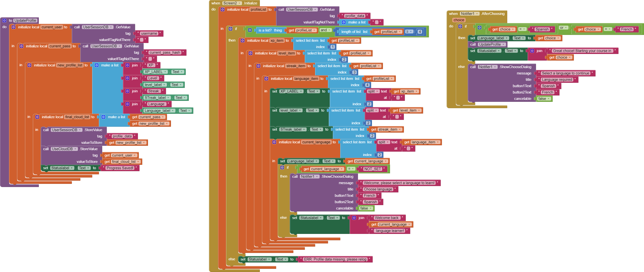Click the 'ERR: Profile data missing, please relog' text
This screenshot has height=272, width=644.
pyautogui.click(x=335, y=260)
